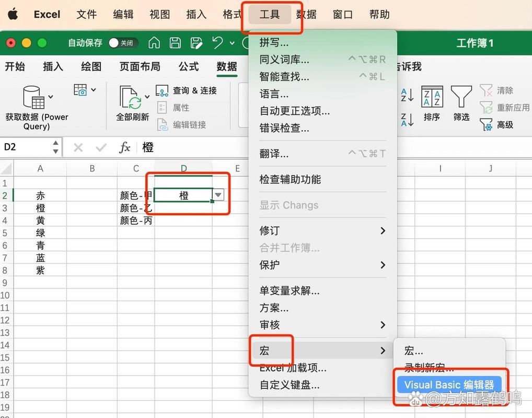Choose Visual Basic 编辑器 from submenu

pyautogui.click(x=449, y=385)
